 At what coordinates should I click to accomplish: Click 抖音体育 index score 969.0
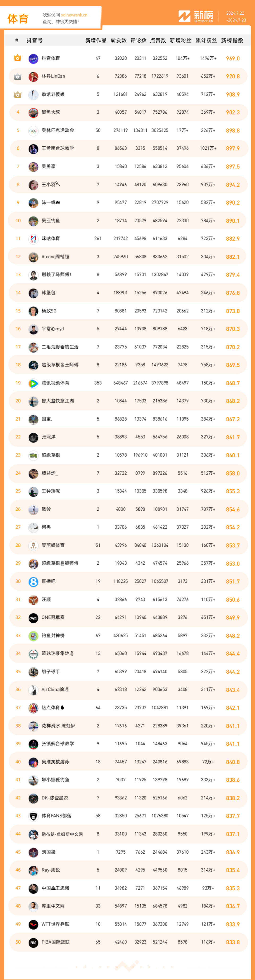[233, 59]
